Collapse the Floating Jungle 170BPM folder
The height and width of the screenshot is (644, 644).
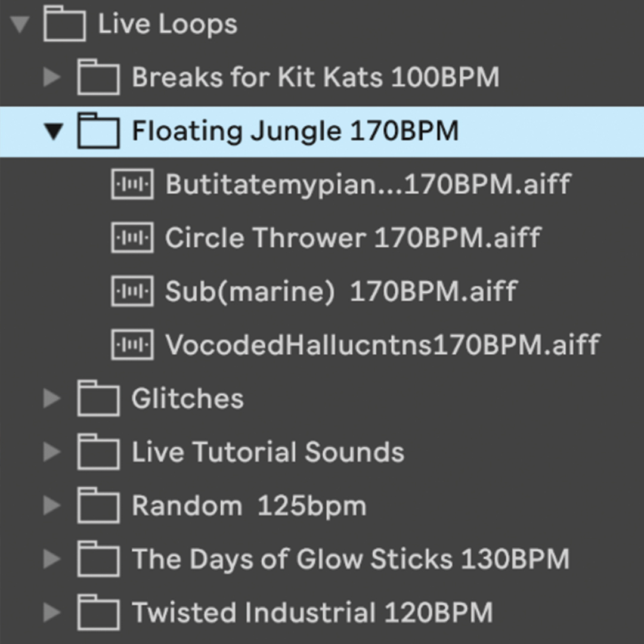[x=54, y=131]
